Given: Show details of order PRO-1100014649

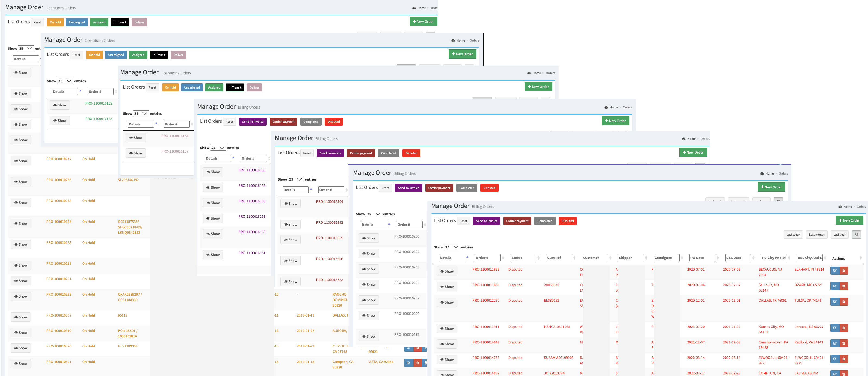Looking at the screenshot, I should click(446, 344).
